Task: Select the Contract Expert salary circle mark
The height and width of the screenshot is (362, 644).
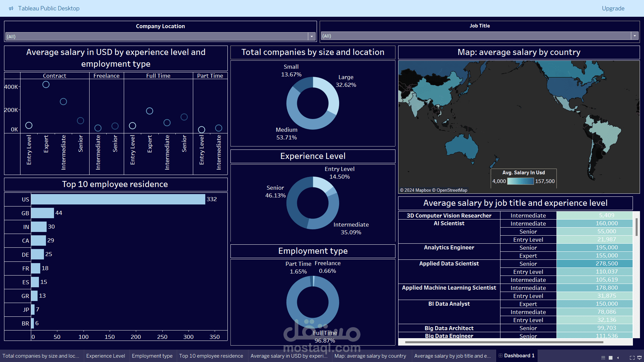Action: (x=46, y=84)
